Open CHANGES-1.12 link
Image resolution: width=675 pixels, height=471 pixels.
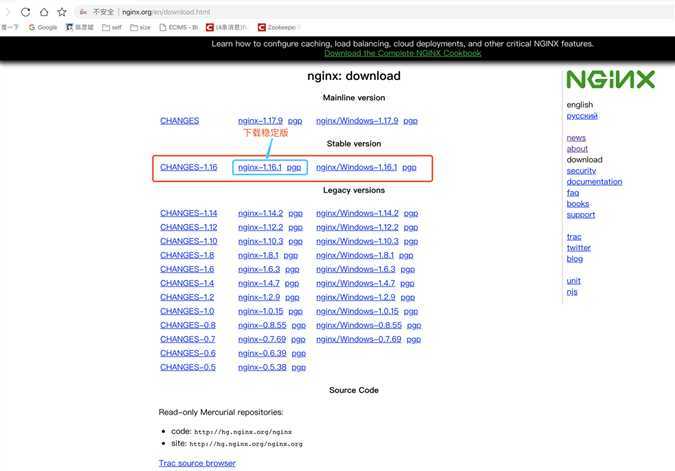coord(189,227)
